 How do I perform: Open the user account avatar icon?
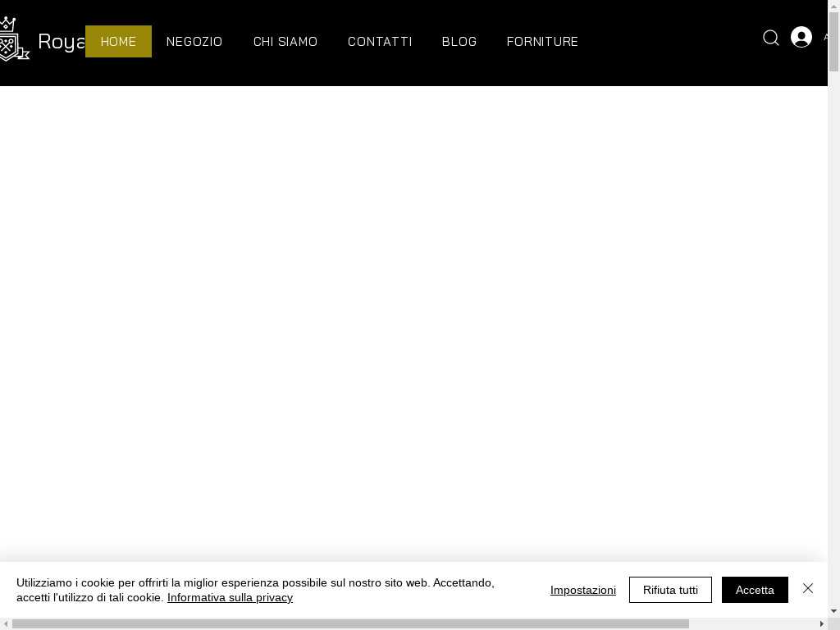click(801, 37)
